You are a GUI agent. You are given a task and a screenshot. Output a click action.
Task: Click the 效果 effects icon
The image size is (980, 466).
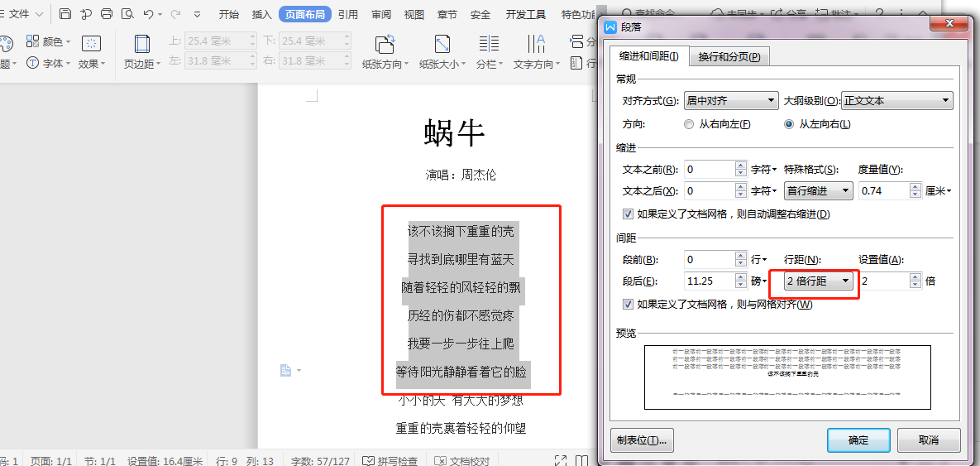[x=91, y=43]
